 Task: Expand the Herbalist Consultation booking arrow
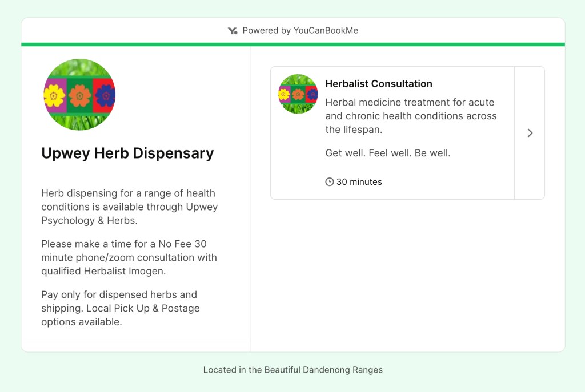(x=530, y=133)
